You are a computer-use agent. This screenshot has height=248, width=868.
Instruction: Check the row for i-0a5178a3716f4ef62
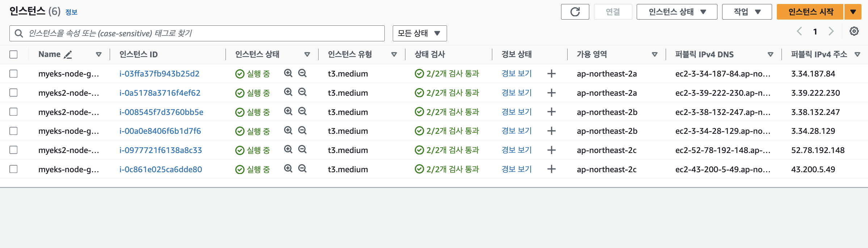coord(13,92)
